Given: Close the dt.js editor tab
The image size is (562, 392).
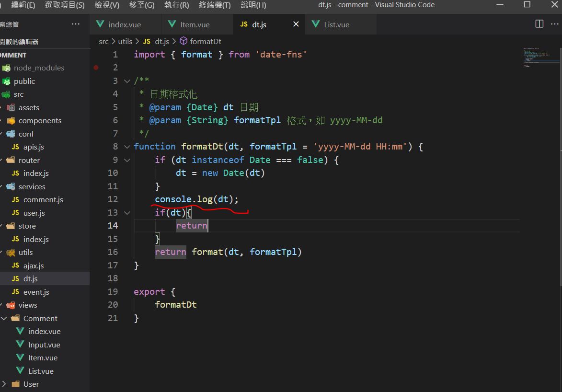Looking at the screenshot, I should click(296, 24).
